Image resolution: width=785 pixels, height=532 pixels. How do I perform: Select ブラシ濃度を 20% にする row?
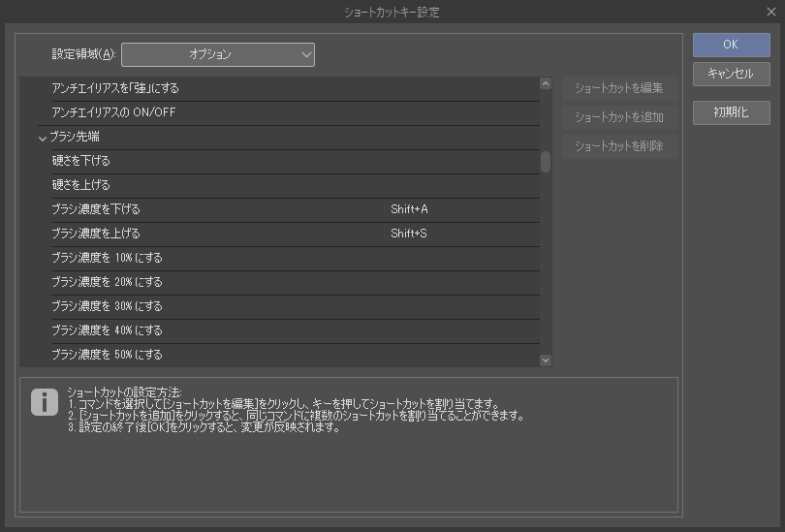[296, 283]
